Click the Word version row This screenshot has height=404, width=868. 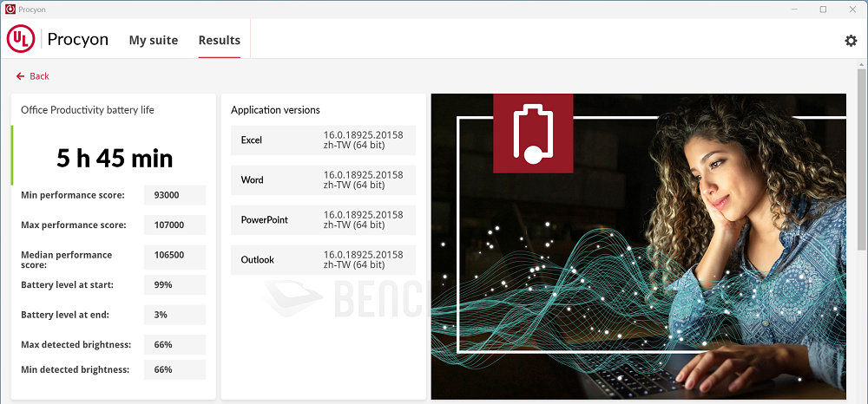click(x=323, y=179)
